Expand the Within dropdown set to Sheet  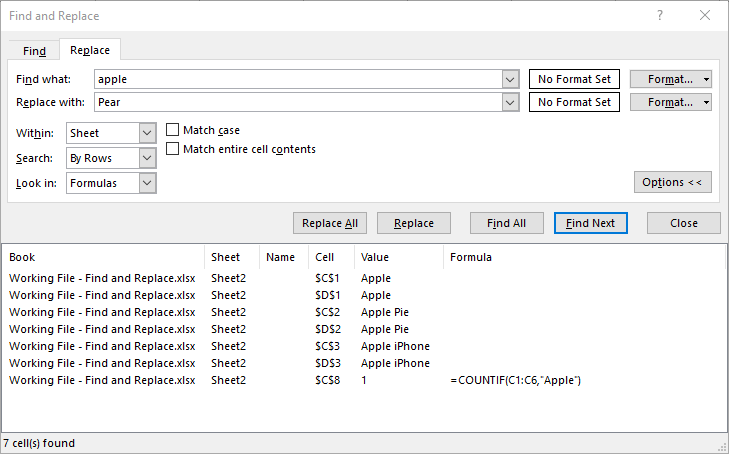tap(148, 133)
